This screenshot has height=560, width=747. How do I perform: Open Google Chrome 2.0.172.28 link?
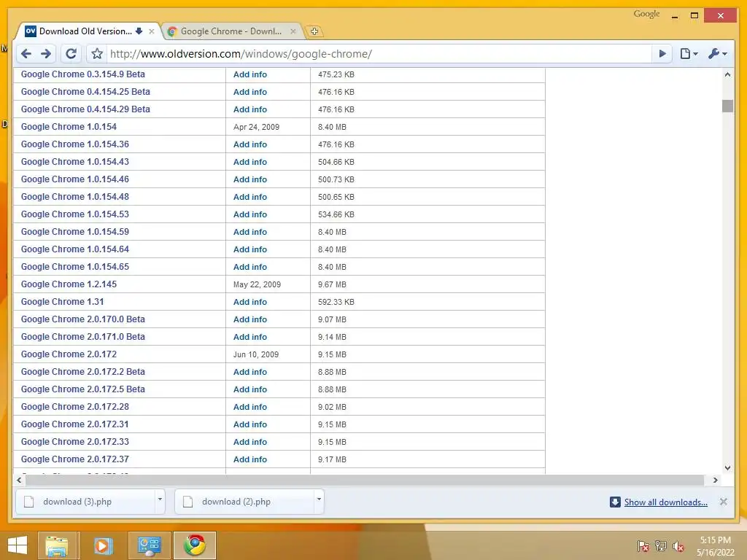pos(75,407)
